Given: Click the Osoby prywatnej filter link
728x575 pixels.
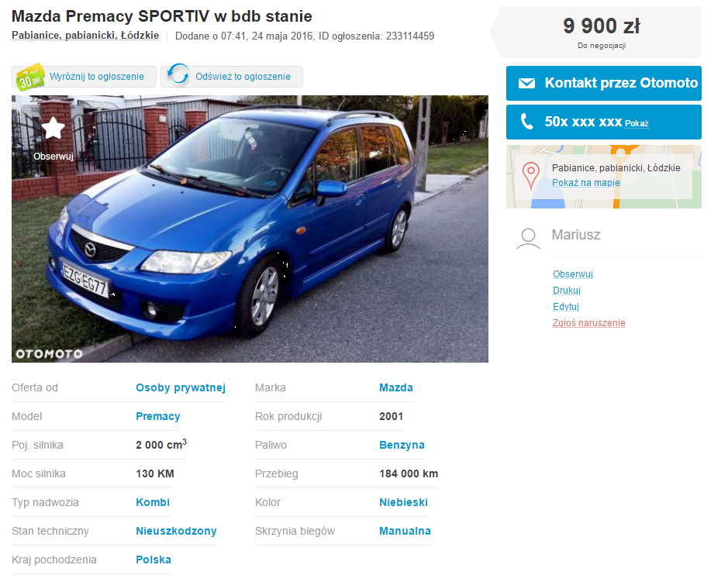Looking at the screenshot, I should pyautogui.click(x=181, y=388).
